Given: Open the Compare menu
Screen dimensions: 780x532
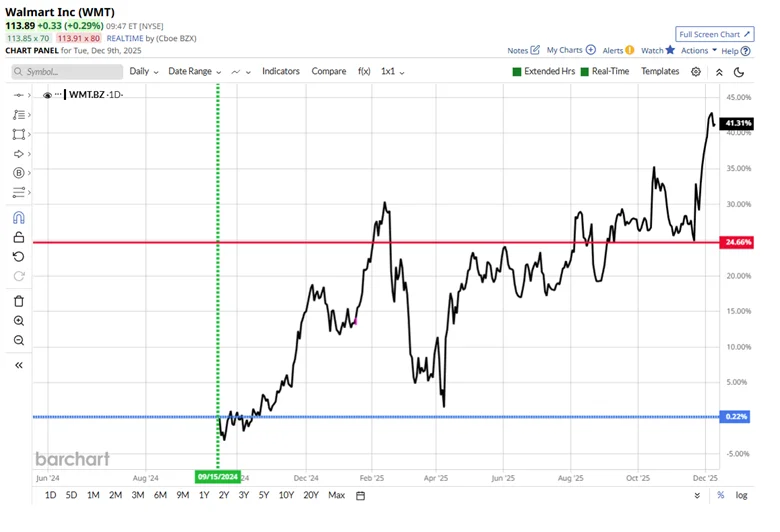Looking at the screenshot, I should click(329, 71).
